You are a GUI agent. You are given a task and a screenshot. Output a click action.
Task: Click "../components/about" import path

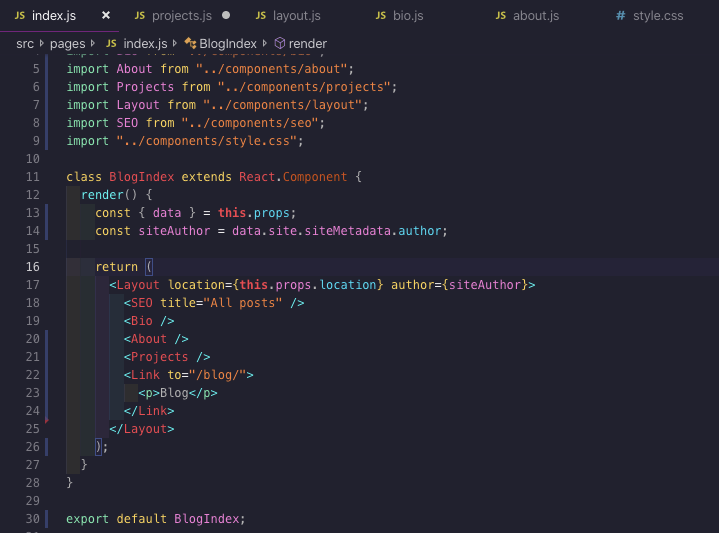pyautogui.click(x=271, y=69)
